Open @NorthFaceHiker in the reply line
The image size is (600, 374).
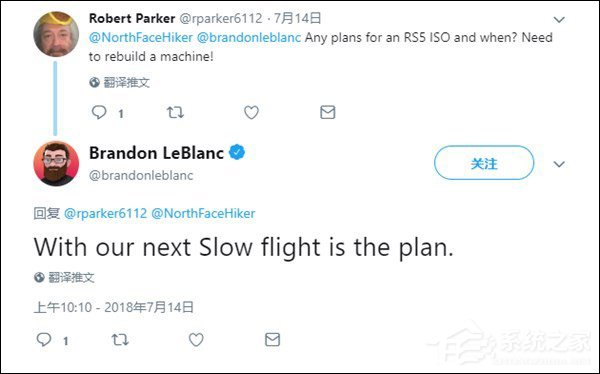tap(203, 213)
